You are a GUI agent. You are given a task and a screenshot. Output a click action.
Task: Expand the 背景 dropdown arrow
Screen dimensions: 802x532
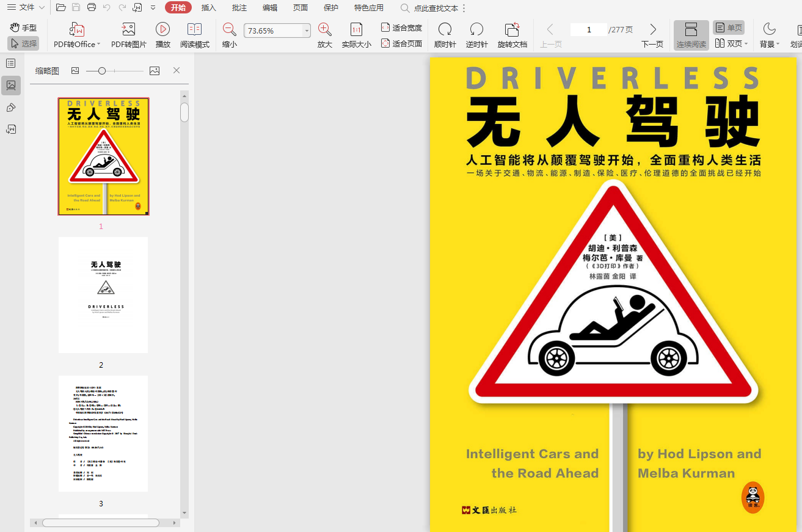pyautogui.click(x=778, y=44)
